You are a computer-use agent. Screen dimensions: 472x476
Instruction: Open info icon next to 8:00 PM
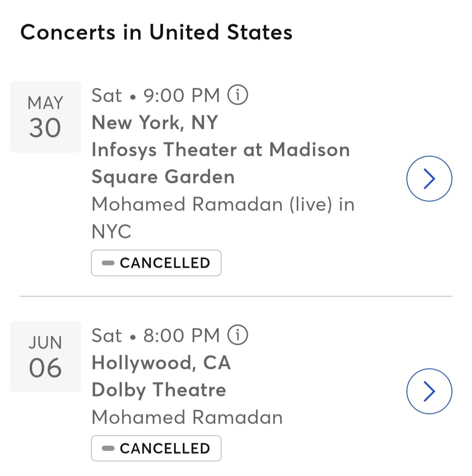click(238, 335)
